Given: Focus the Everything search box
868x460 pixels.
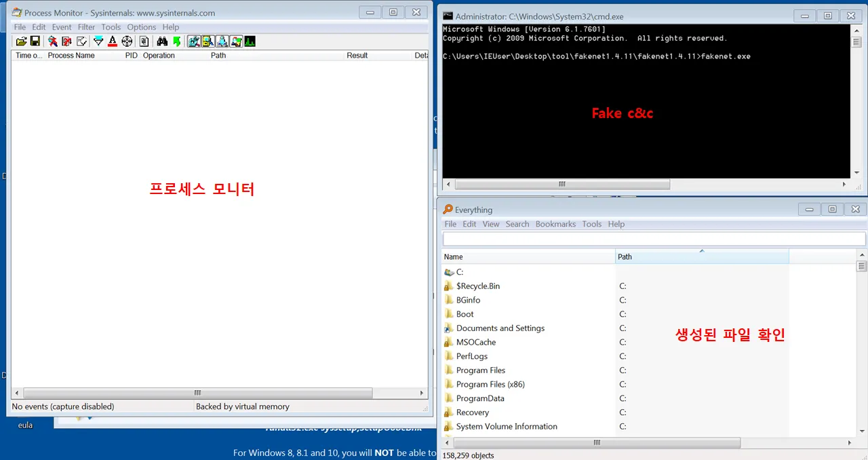Looking at the screenshot, I should (654, 239).
